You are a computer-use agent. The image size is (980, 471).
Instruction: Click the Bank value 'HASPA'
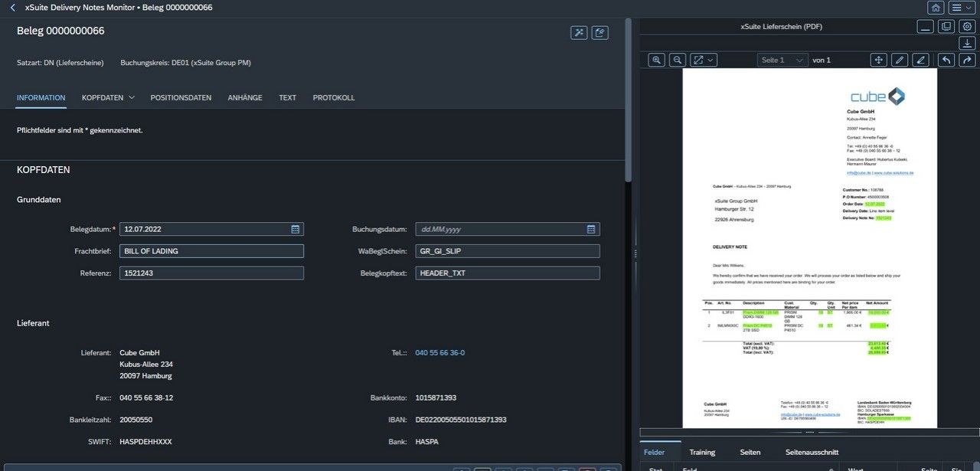426,443
